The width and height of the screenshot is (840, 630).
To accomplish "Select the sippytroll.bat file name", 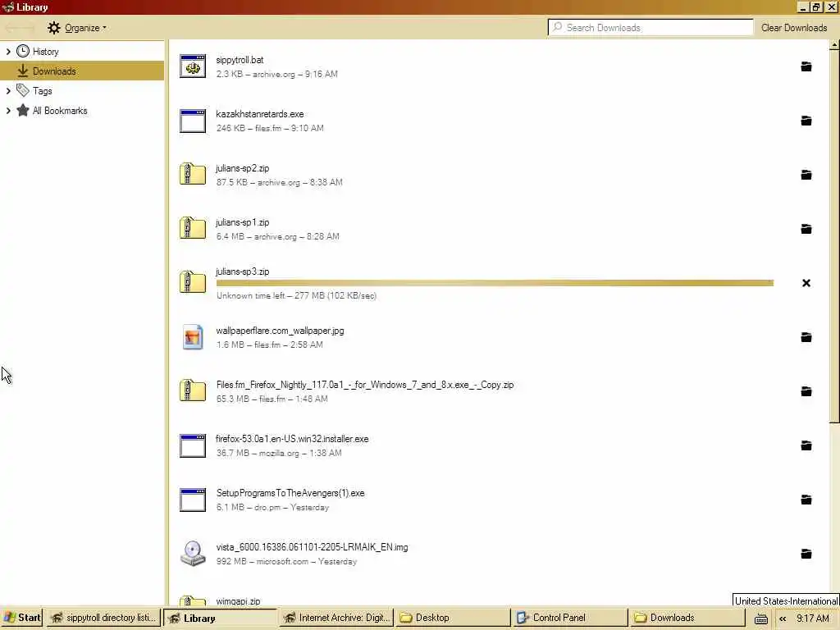I will [240, 60].
